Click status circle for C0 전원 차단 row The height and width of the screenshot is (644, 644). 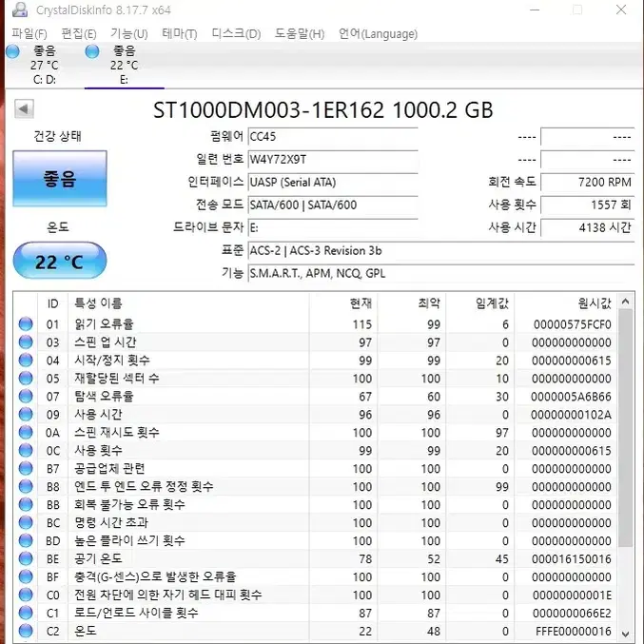click(26, 595)
